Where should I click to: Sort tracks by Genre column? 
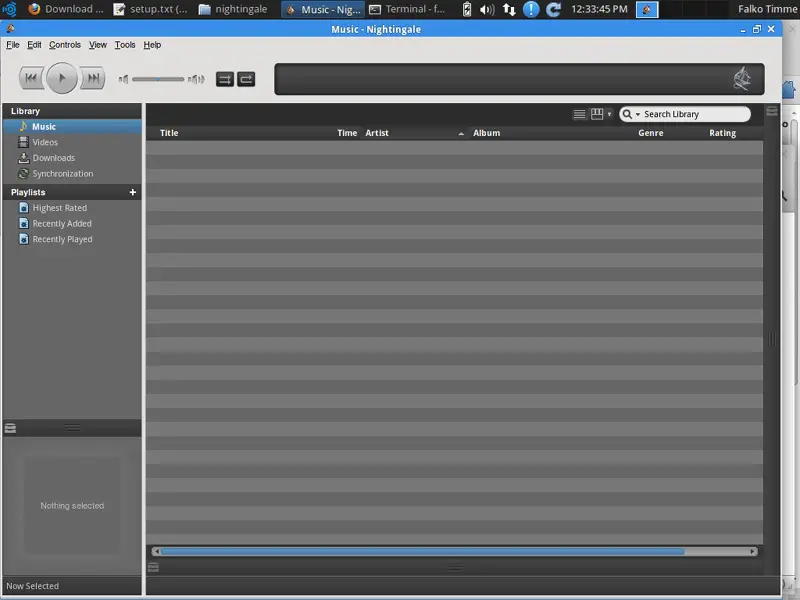click(651, 133)
